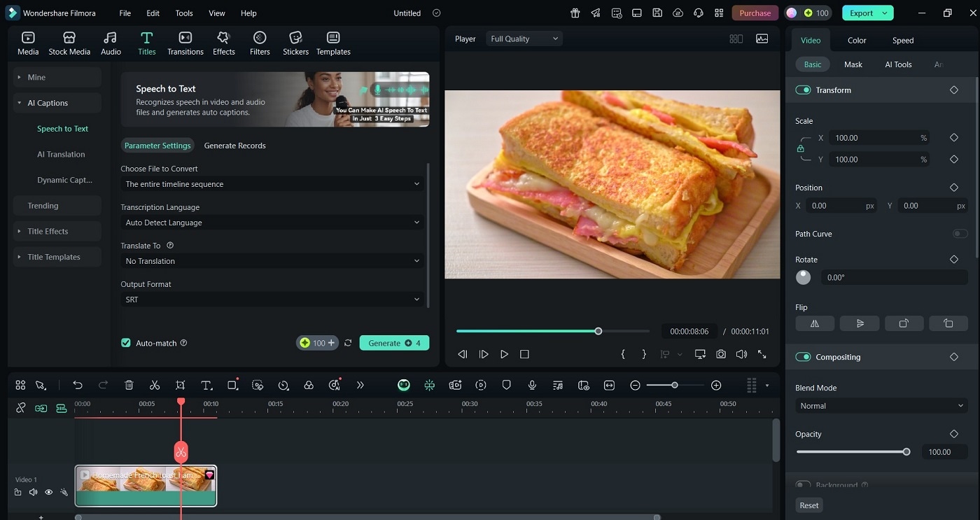This screenshot has height=520, width=980.
Task: Open the Stock Media library
Action: tap(69, 43)
